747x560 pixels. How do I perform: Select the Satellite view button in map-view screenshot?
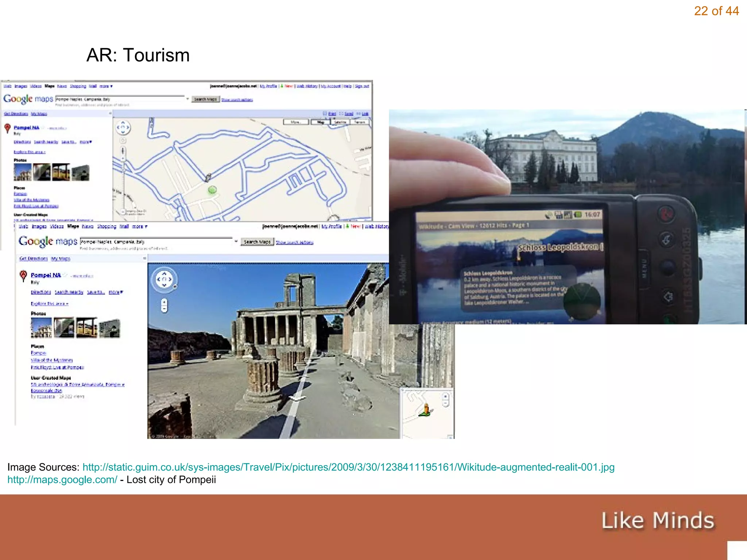340,122
